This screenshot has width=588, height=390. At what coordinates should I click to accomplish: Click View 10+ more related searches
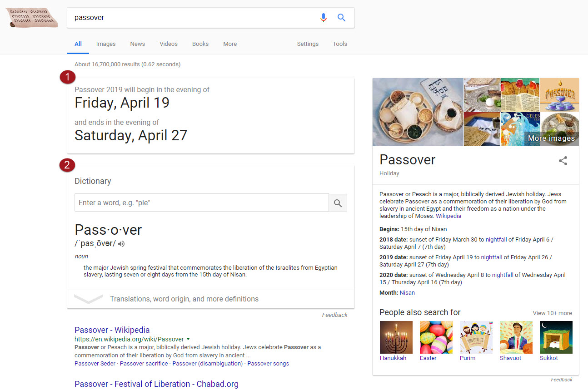click(x=552, y=313)
